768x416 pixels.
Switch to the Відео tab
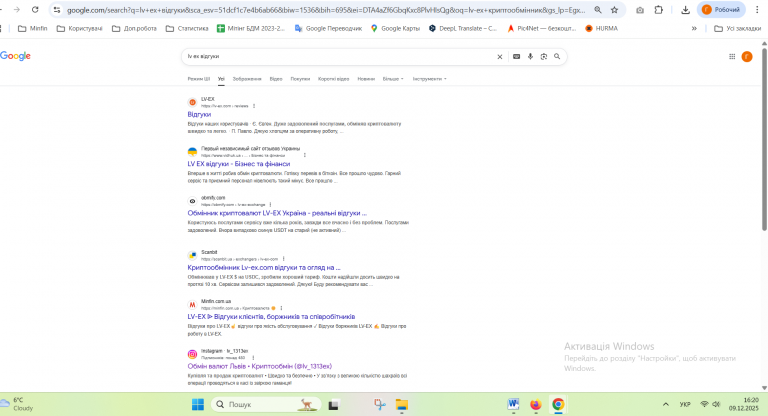point(276,79)
